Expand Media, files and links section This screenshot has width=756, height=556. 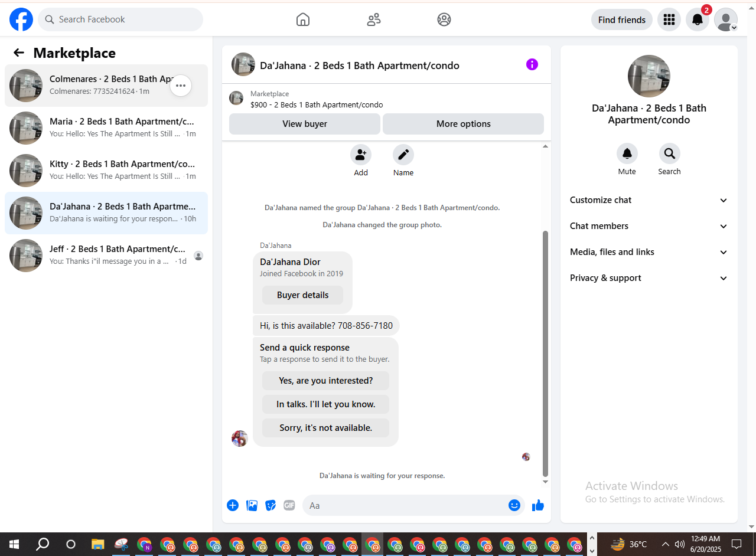pyautogui.click(x=649, y=252)
